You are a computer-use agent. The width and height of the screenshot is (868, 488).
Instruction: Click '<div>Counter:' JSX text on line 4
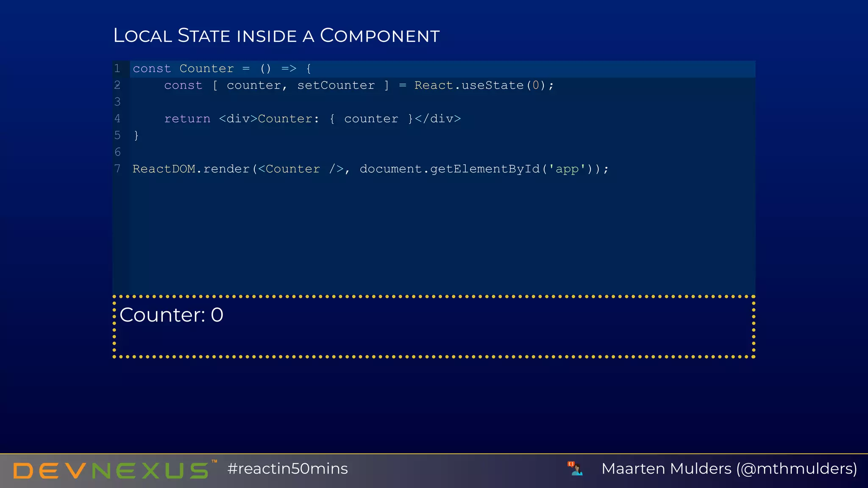269,119
